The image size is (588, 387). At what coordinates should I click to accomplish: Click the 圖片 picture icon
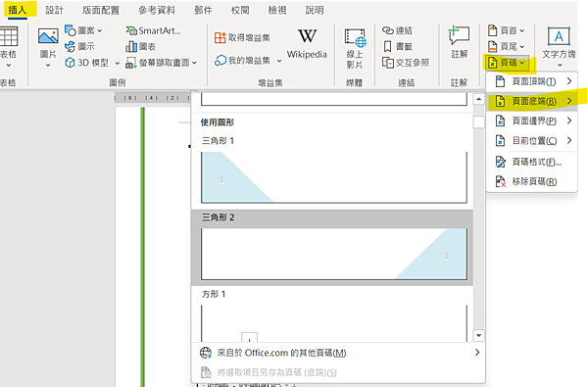(x=48, y=36)
